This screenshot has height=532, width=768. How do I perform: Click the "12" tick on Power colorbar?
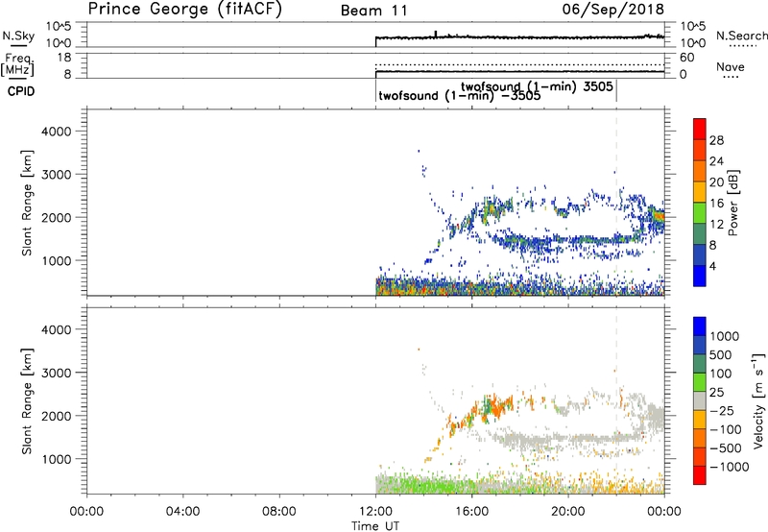716,225
